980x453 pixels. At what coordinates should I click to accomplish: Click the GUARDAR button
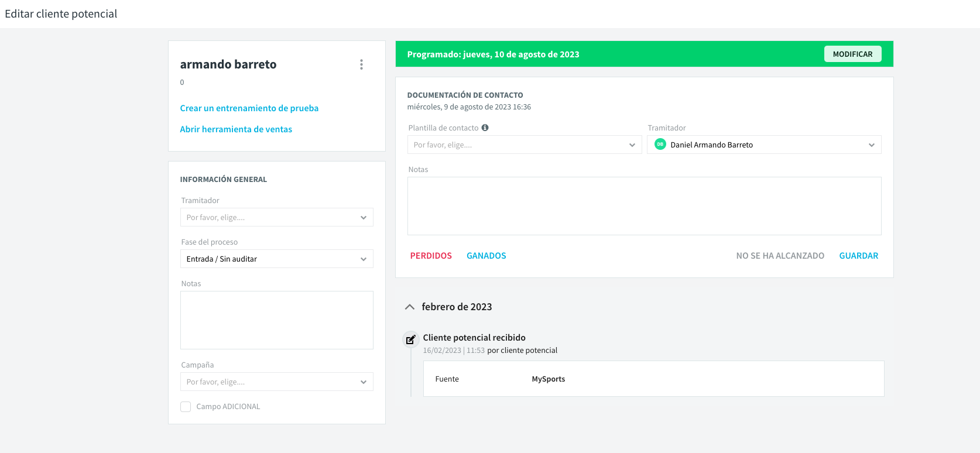(x=858, y=256)
